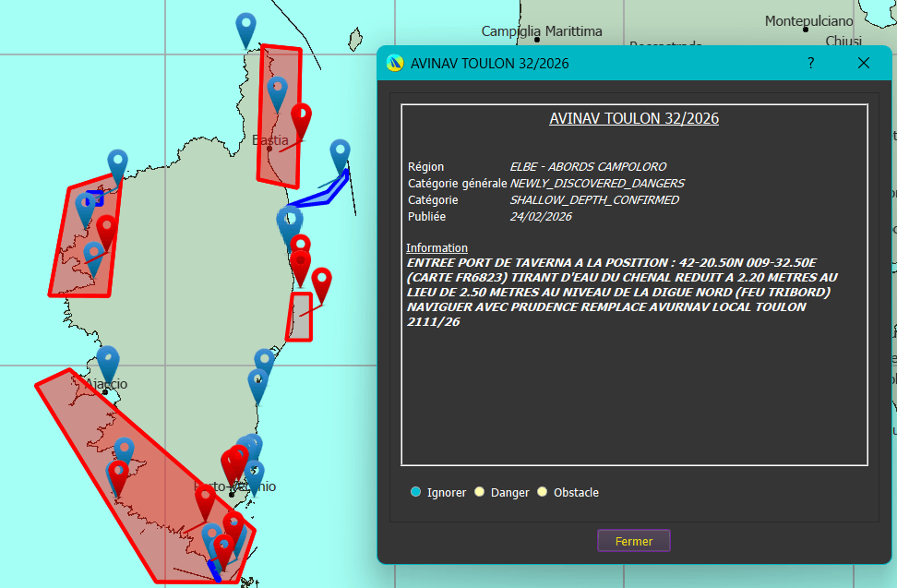
Task: Choose the Danger radio option
Action: click(480, 492)
